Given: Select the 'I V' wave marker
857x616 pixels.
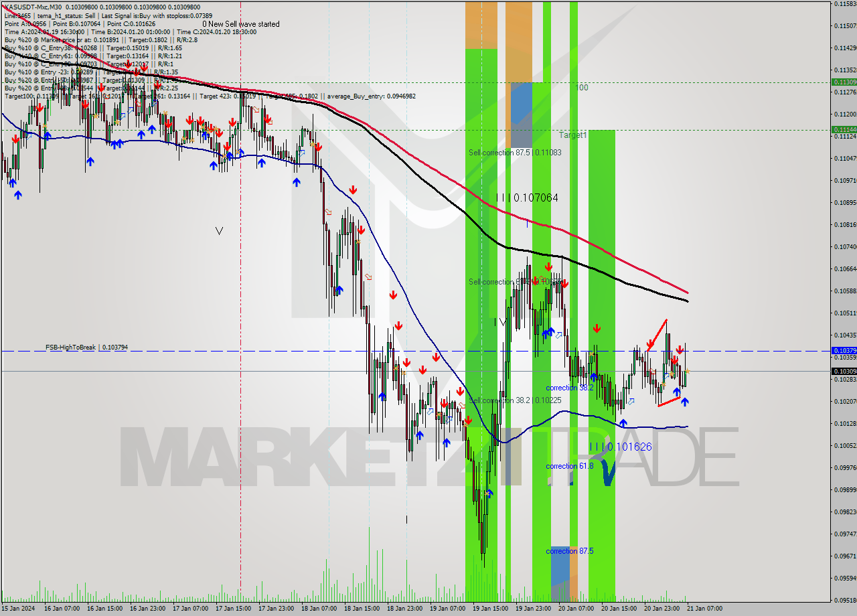Looking at the screenshot, I should (x=500, y=322).
